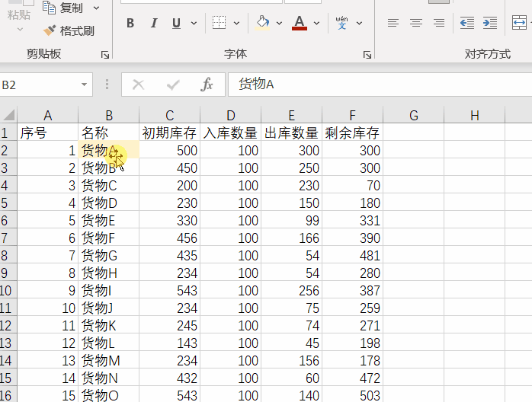Click cell with value 472
Viewport: 532px width, 402px height.
[x=353, y=378]
